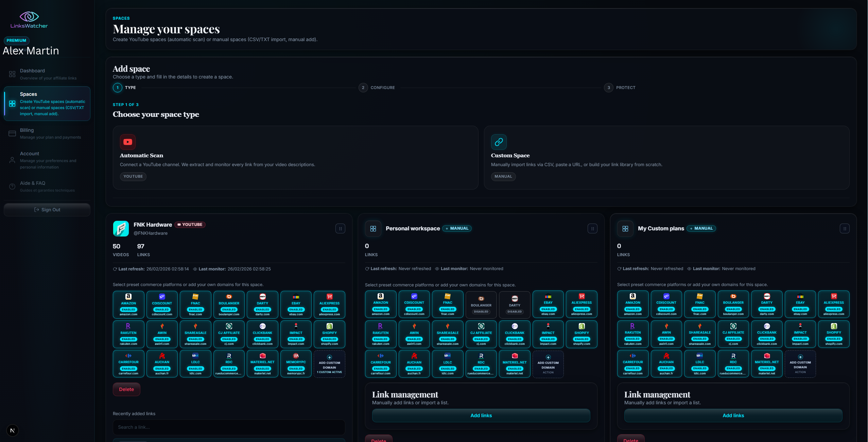Enable DARTY in Personal workspace
Screen dimensions: 868x442
(x=514, y=304)
